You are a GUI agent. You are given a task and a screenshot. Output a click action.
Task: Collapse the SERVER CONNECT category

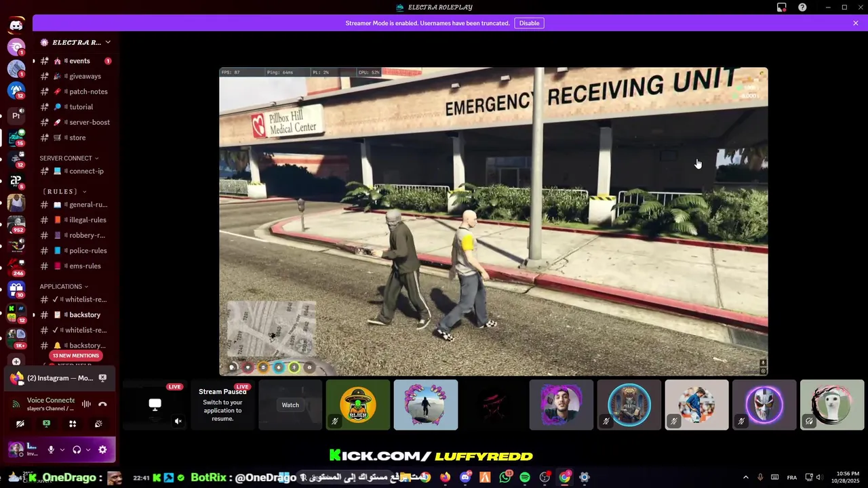69,158
